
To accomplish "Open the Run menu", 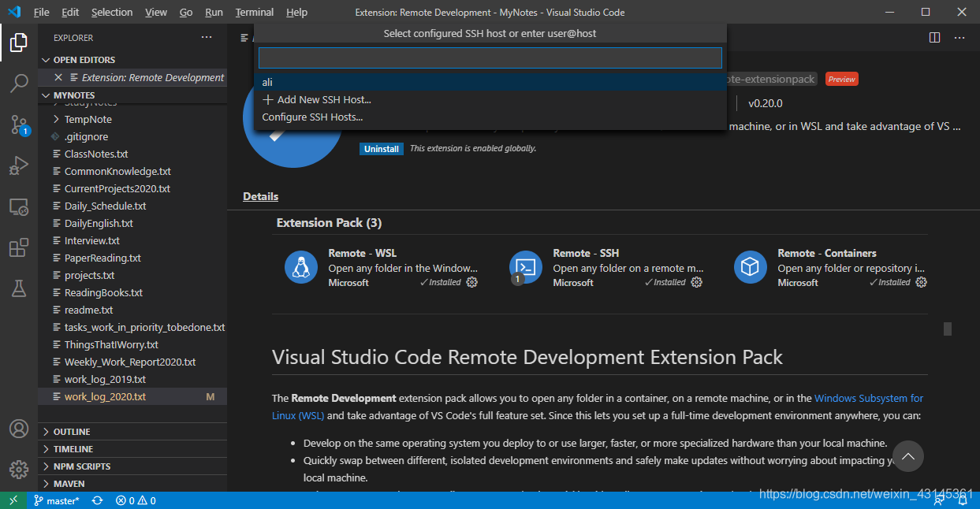I will [x=214, y=12].
